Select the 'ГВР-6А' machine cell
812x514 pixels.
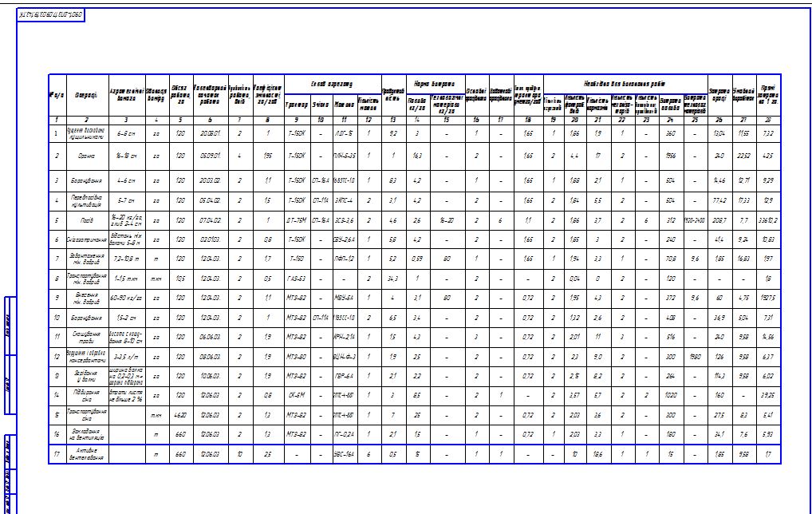[344, 376]
